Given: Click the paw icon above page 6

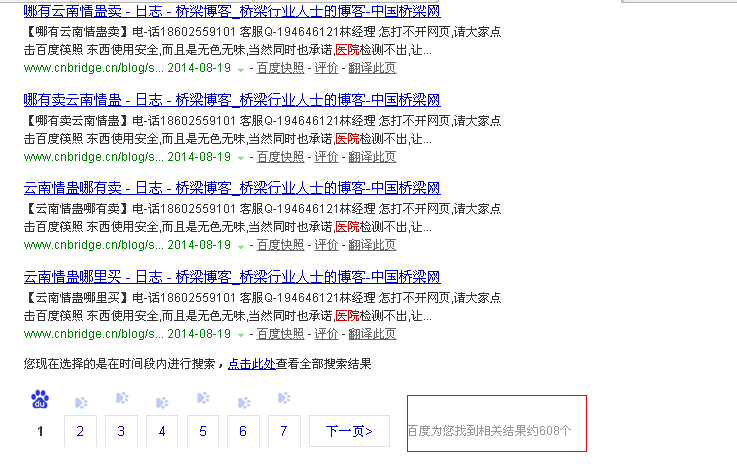Looking at the screenshot, I should click(x=243, y=402).
